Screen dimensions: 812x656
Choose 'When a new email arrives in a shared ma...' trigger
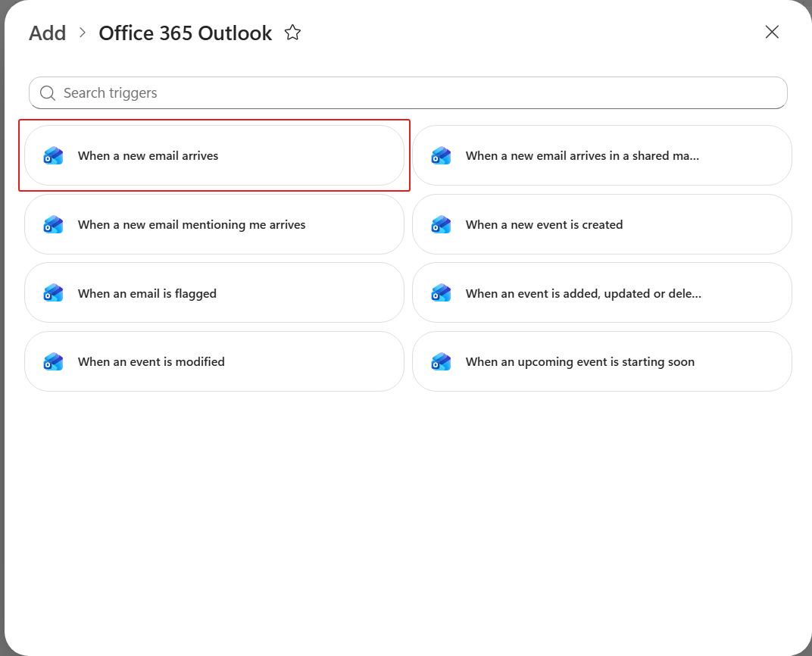click(x=601, y=155)
